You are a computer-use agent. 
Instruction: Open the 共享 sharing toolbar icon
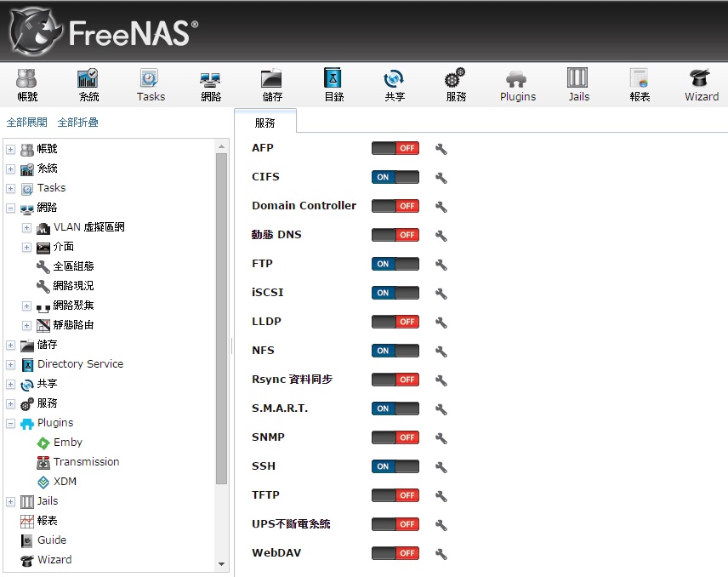pos(394,84)
